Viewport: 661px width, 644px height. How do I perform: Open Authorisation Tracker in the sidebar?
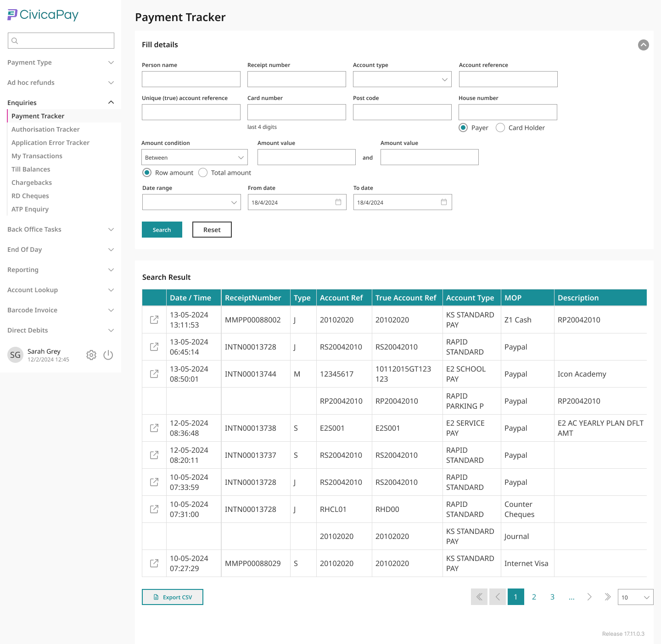click(45, 129)
